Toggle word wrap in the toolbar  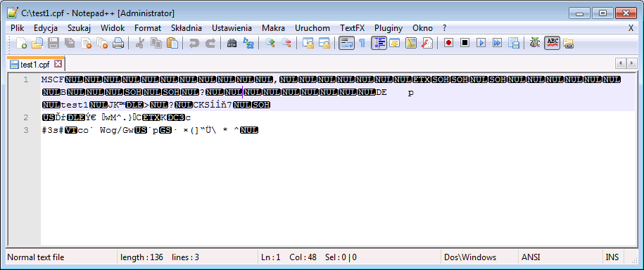point(346,43)
